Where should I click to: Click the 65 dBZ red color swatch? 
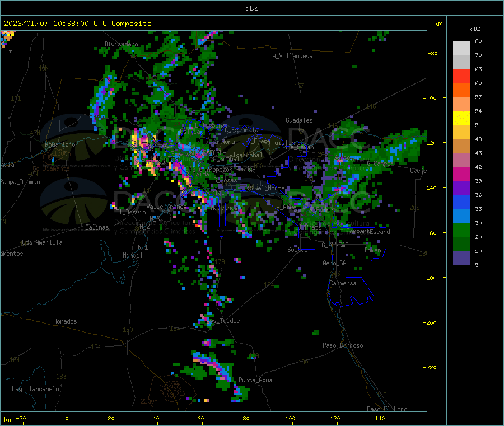tap(461, 76)
